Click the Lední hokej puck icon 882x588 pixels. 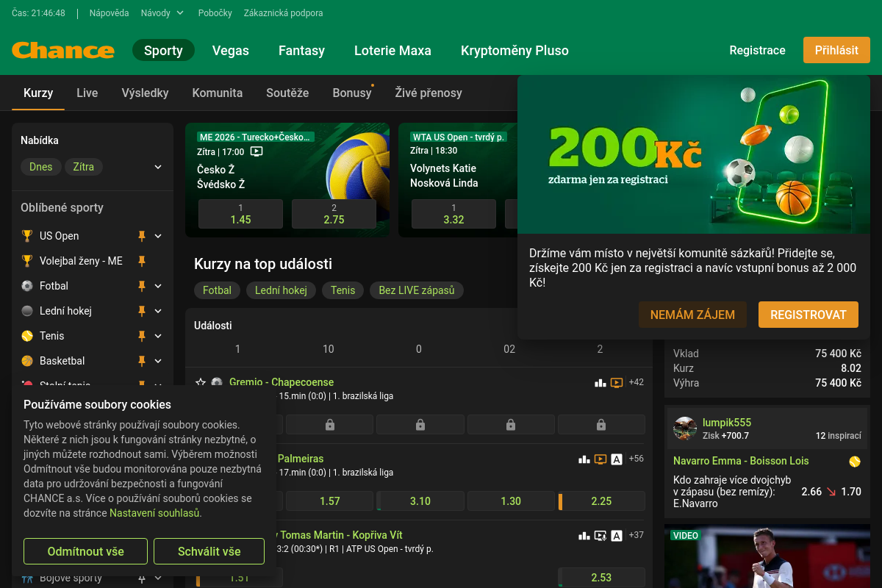27,311
